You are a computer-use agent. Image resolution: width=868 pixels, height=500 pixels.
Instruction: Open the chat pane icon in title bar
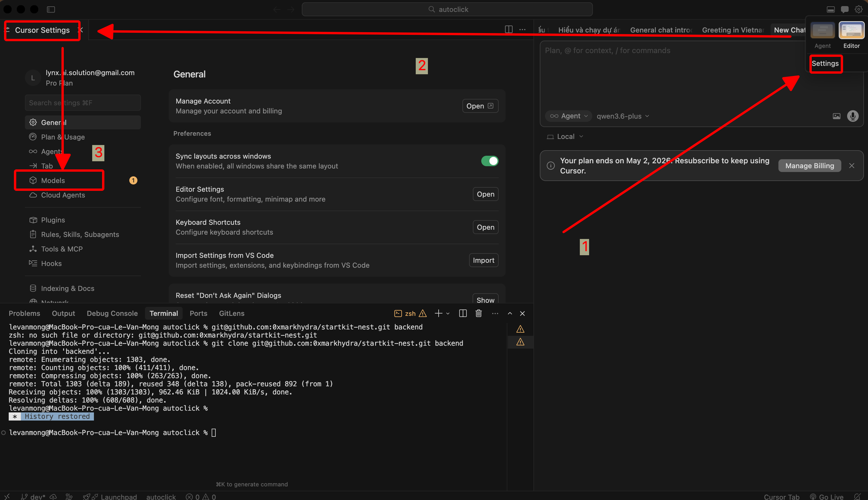pyautogui.click(x=845, y=9)
